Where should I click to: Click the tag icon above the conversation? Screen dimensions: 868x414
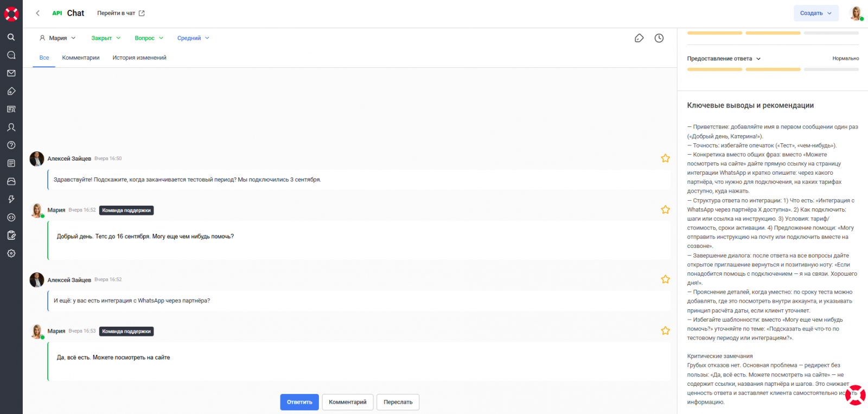[639, 38]
